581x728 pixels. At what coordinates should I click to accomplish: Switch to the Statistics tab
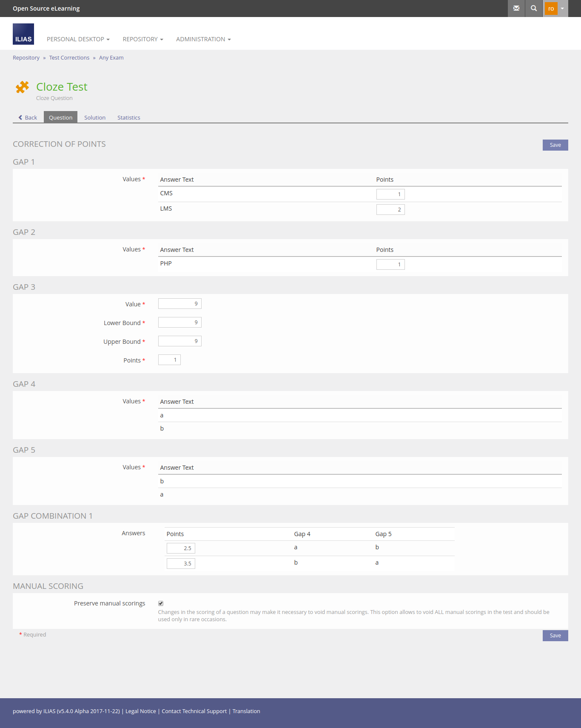tap(128, 118)
